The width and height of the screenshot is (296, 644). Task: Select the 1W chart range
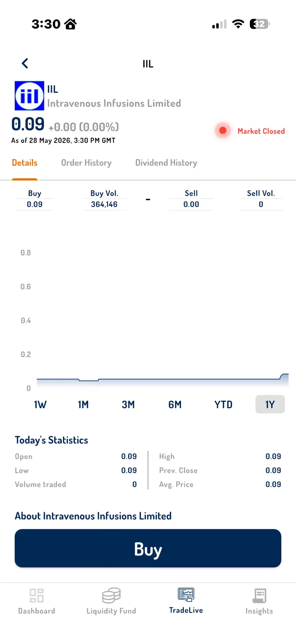click(40, 404)
